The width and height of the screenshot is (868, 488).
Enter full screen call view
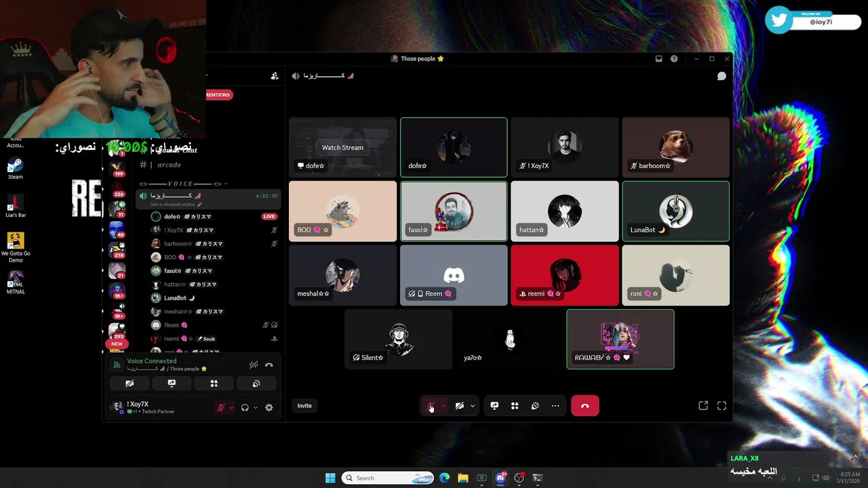coord(722,406)
